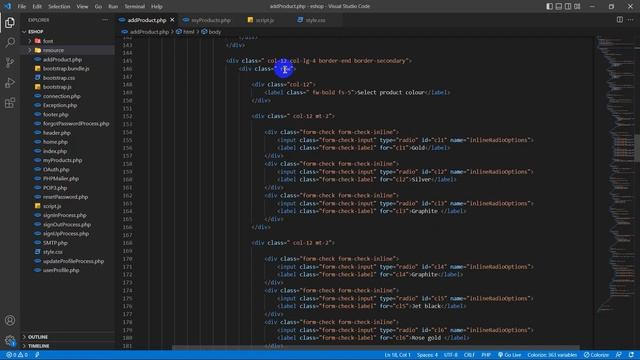Toggle Secondary Side Bar layout icon
The image size is (640, 360).
tap(568, 6)
